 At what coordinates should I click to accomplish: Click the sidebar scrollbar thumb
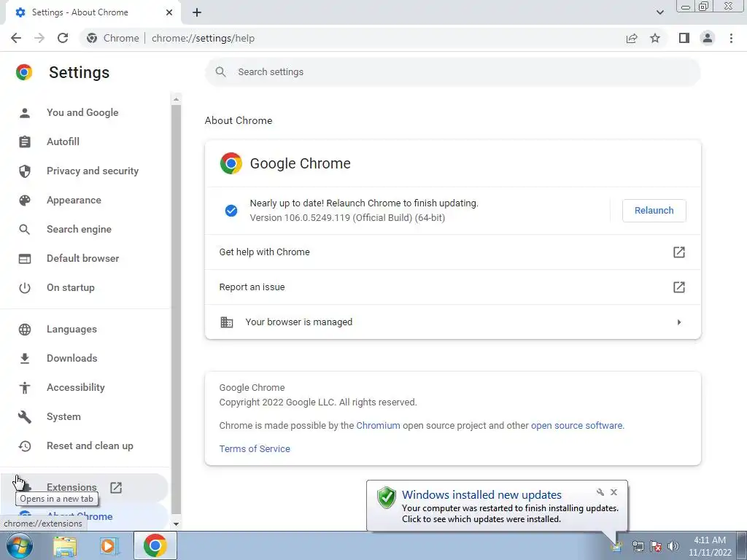click(176, 309)
